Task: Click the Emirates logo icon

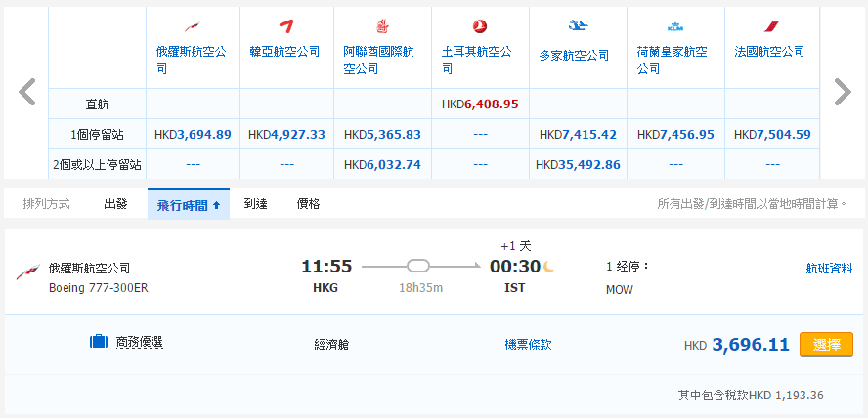Action: click(382, 26)
